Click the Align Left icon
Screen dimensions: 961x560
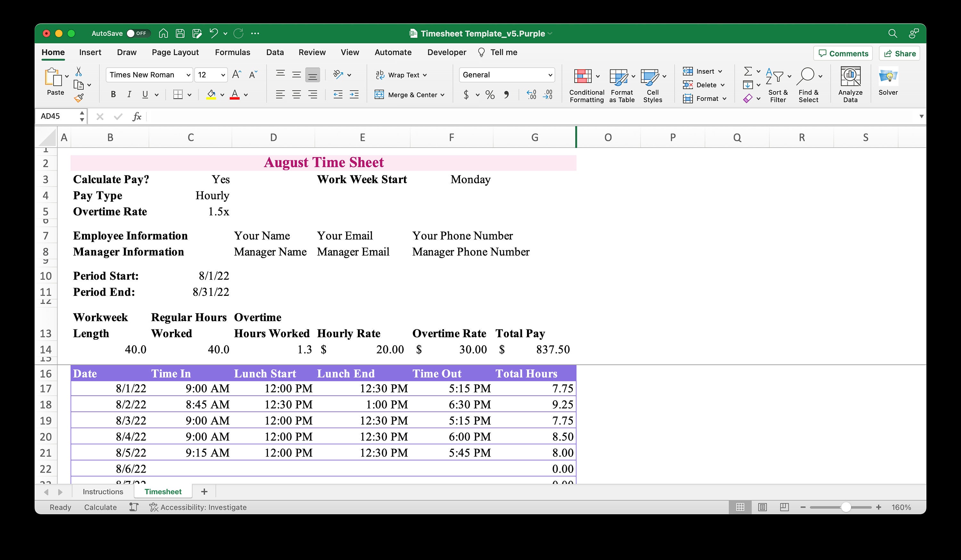(x=280, y=94)
